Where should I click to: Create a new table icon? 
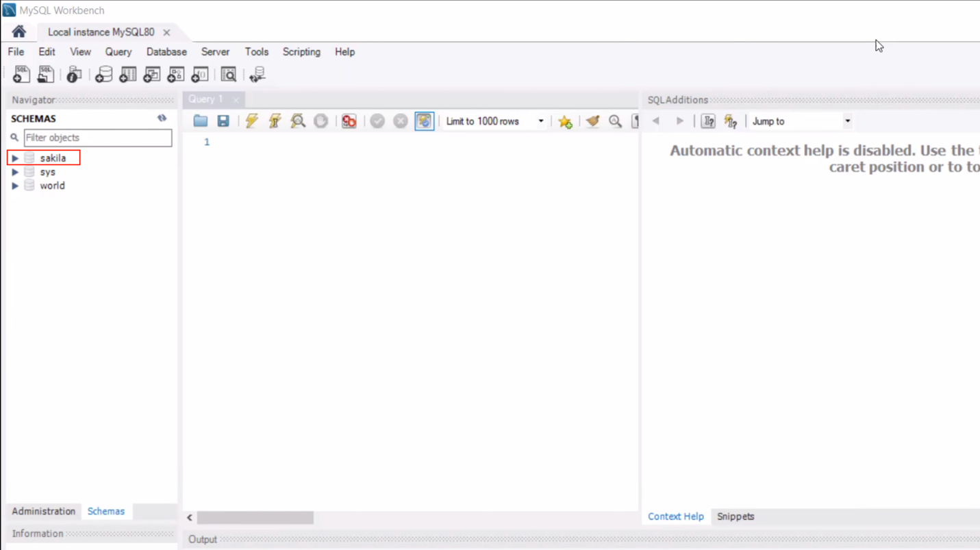[127, 74]
